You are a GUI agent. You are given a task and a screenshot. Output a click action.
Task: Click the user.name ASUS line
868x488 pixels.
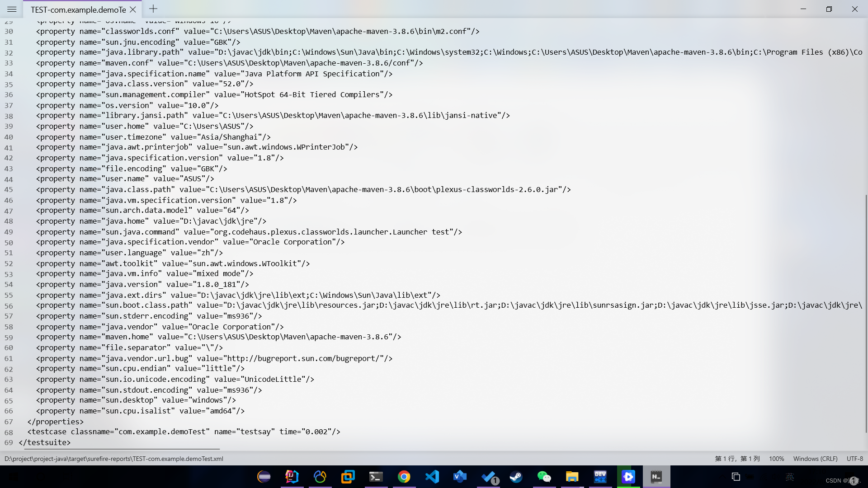coord(125,179)
